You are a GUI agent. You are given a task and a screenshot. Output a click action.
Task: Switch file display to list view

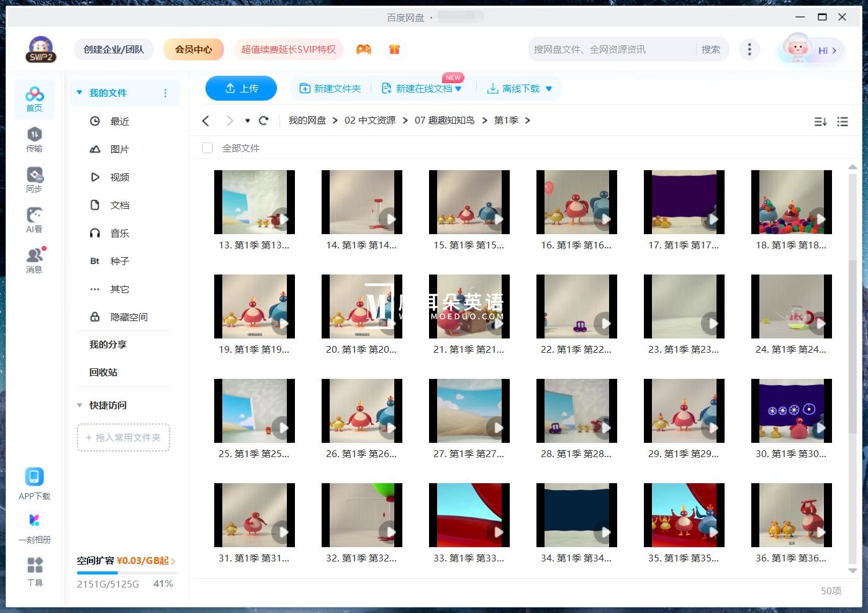[x=843, y=122]
